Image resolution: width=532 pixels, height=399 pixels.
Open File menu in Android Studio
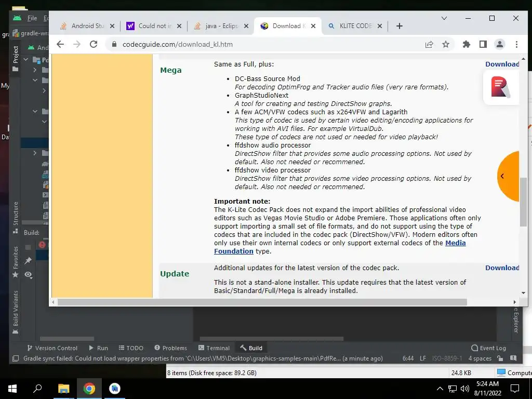click(32, 18)
